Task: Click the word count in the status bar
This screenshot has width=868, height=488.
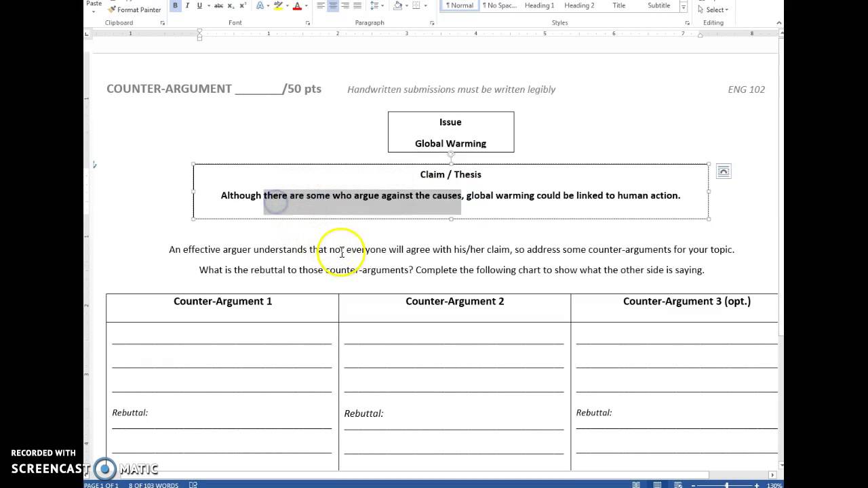Action: [153, 485]
